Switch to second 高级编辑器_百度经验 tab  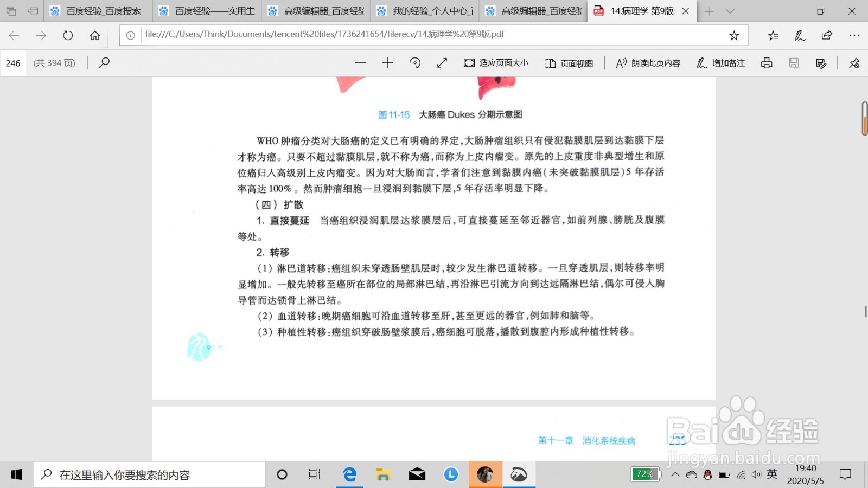click(x=533, y=11)
